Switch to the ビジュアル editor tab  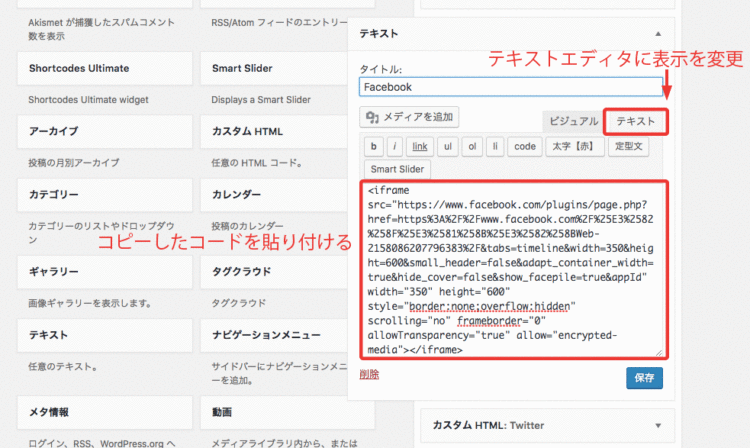[x=571, y=121]
